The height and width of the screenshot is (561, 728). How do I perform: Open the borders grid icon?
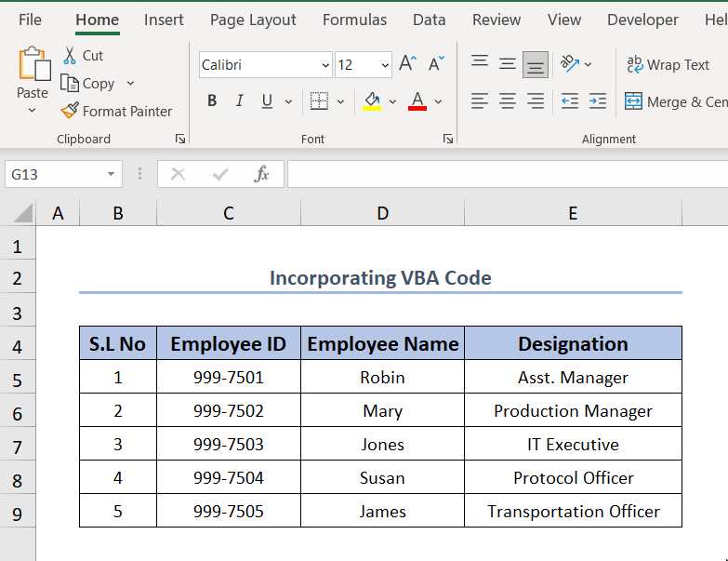[319, 100]
